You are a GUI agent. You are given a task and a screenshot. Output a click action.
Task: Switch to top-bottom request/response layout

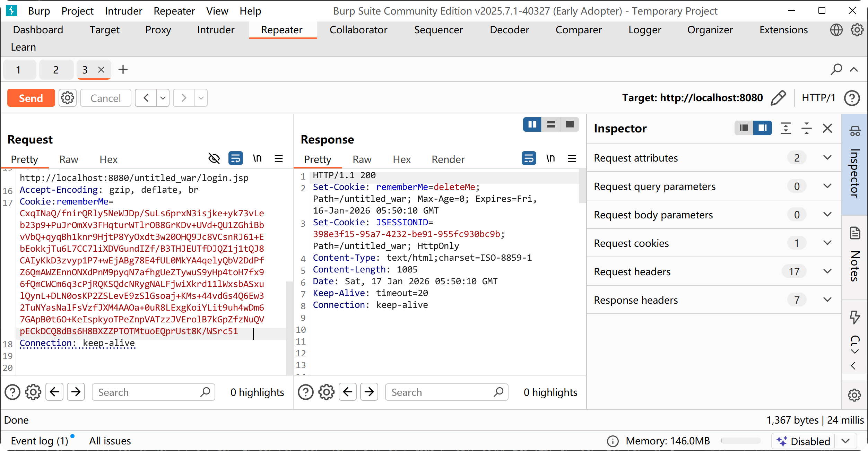pyautogui.click(x=551, y=124)
